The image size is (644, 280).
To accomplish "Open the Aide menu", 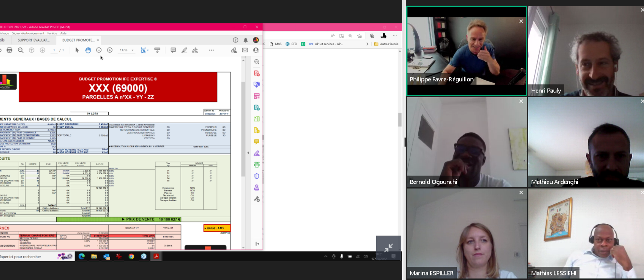I will [63, 33].
